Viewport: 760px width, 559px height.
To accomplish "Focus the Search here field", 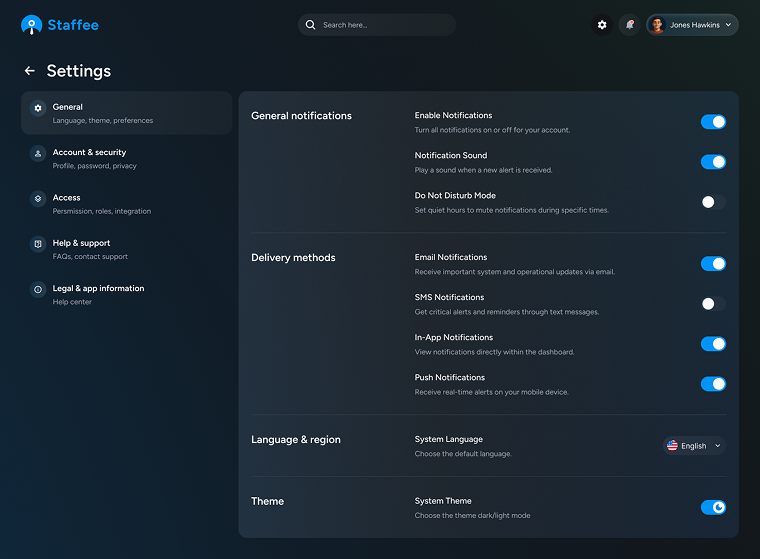I will tap(377, 25).
